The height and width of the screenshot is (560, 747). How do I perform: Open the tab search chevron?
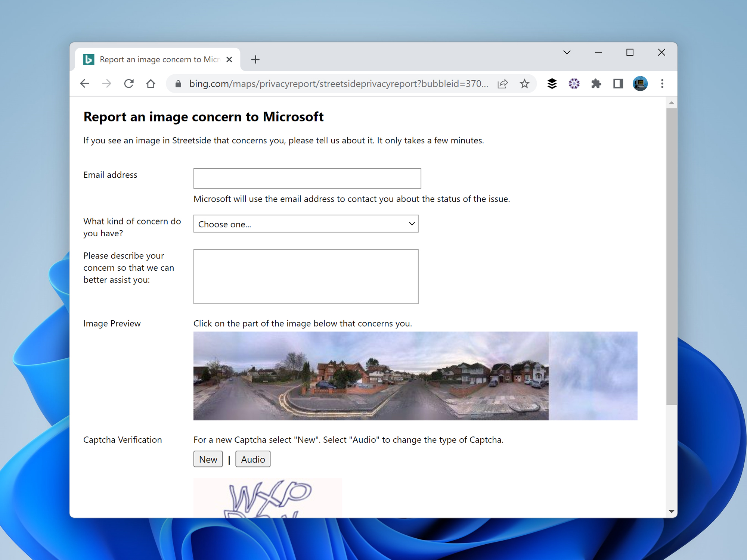pos(567,52)
